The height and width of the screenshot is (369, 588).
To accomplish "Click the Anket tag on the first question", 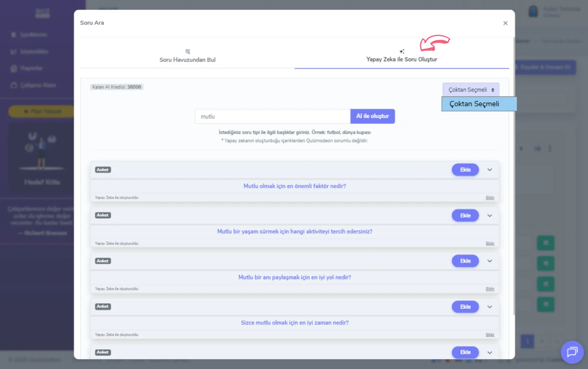I will click(x=103, y=170).
